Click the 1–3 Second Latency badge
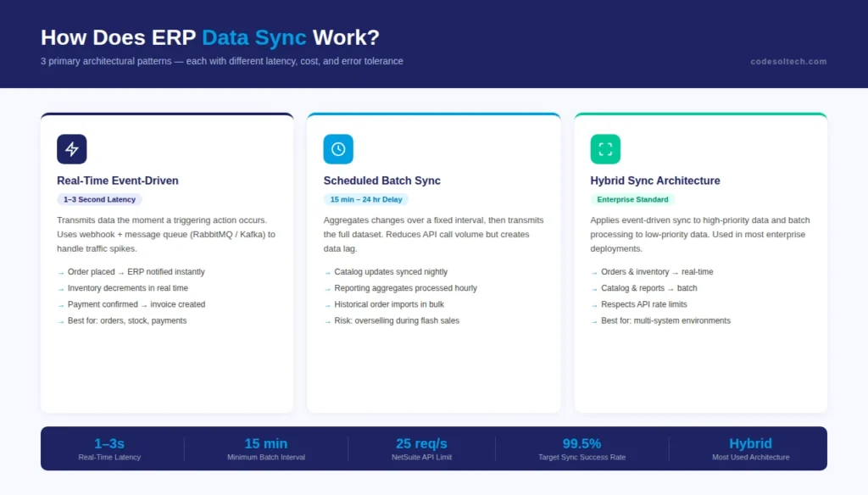Image resolution: width=868 pixels, height=495 pixels. click(x=100, y=199)
